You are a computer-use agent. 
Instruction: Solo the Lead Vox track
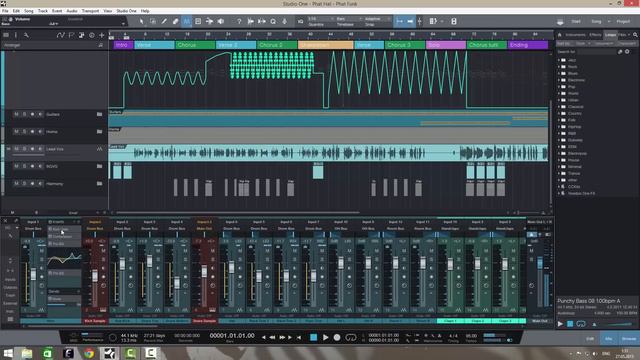(x=24, y=149)
